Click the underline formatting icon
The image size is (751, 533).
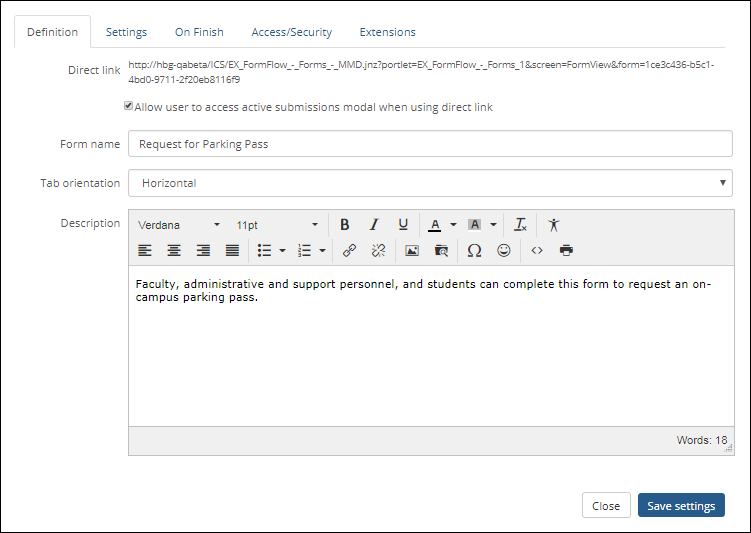[403, 225]
